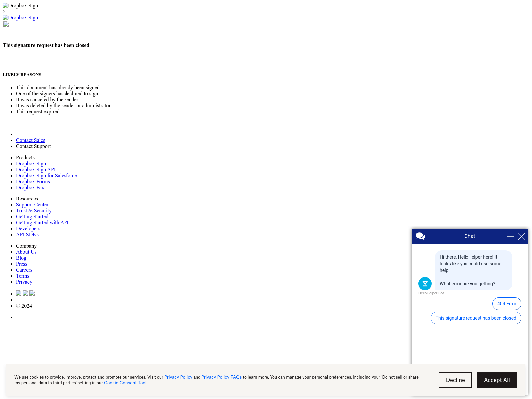Click the LIKELY REASONS heading
This screenshot has height=399, width=532.
22,75
